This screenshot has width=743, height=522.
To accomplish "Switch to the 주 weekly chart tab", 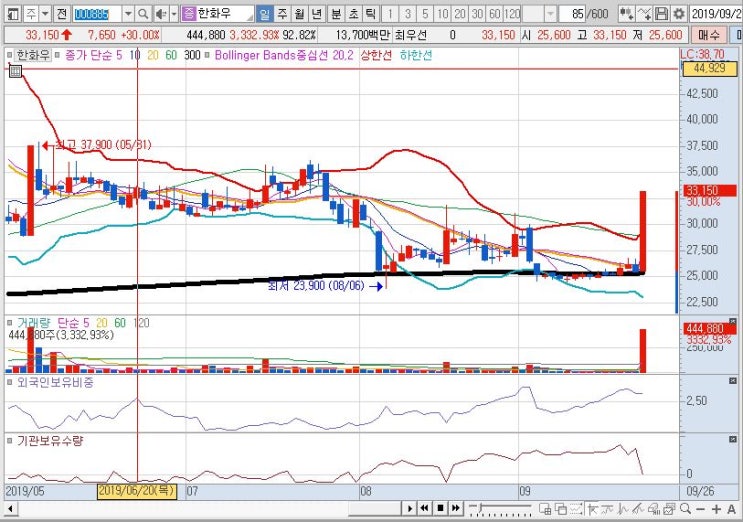I will (282, 14).
